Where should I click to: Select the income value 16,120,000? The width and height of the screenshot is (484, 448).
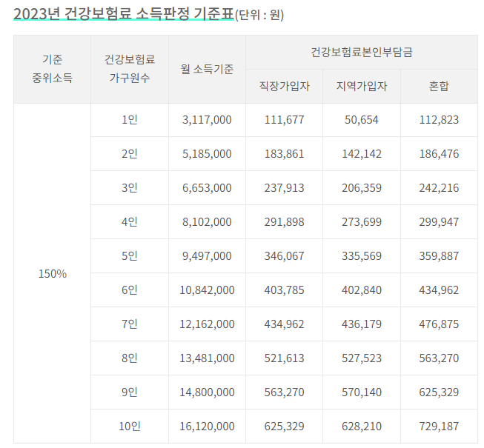207,426
